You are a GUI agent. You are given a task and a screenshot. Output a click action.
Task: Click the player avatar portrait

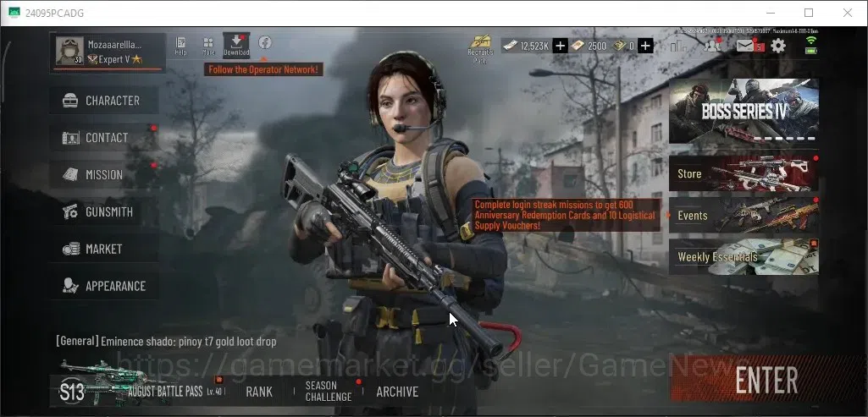[69, 51]
